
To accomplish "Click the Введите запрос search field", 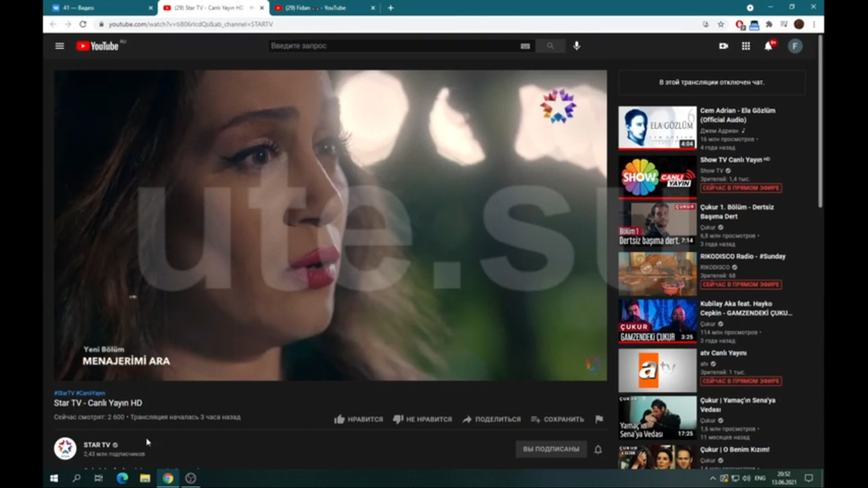I will (393, 46).
